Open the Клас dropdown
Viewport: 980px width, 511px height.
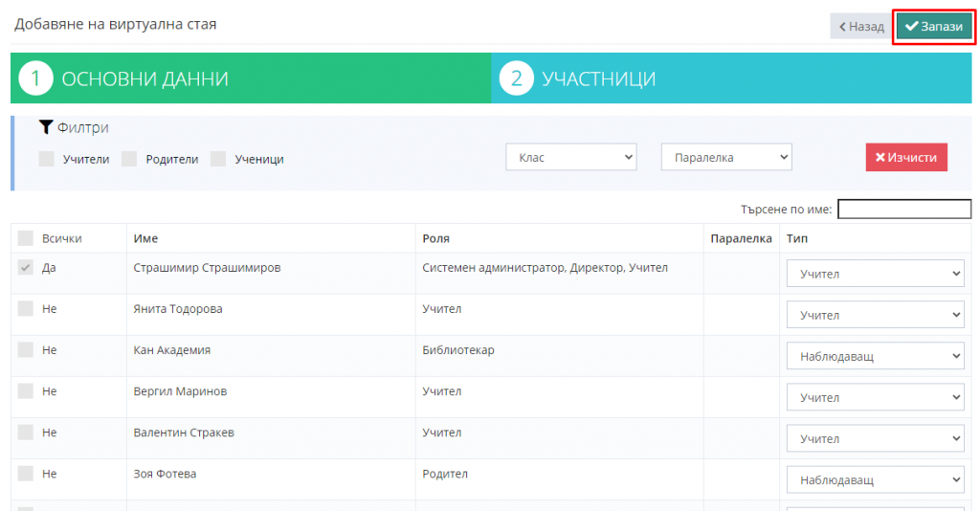[x=570, y=157]
